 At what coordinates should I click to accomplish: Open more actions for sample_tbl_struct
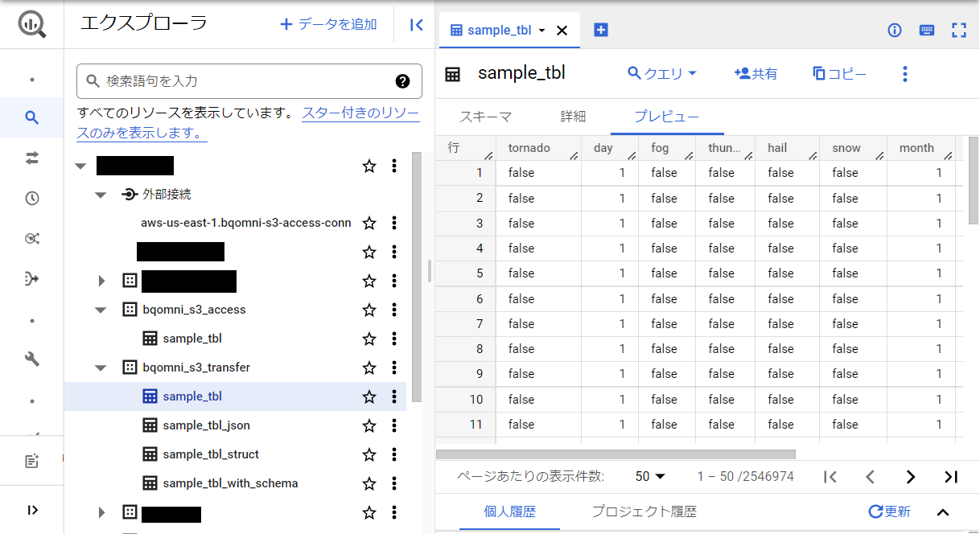point(394,454)
